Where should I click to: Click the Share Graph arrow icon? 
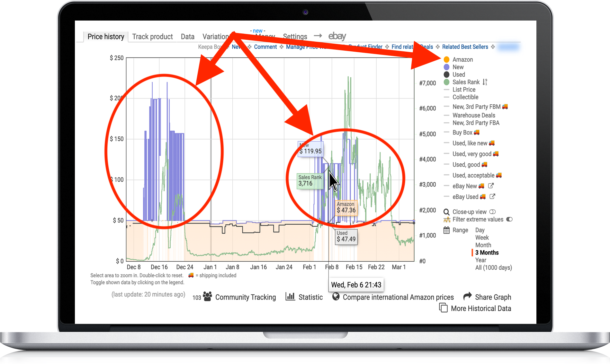[467, 296]
